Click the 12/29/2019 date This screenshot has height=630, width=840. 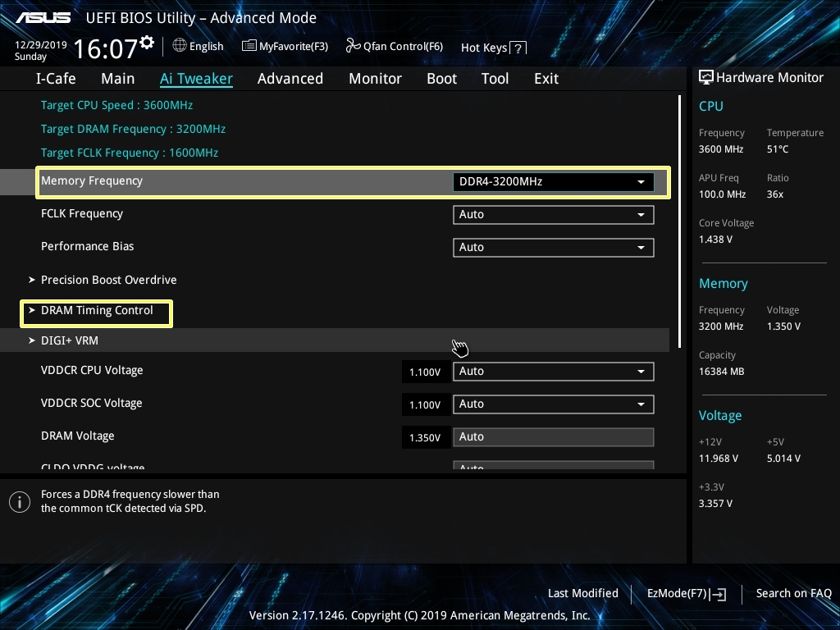point(41,44)
